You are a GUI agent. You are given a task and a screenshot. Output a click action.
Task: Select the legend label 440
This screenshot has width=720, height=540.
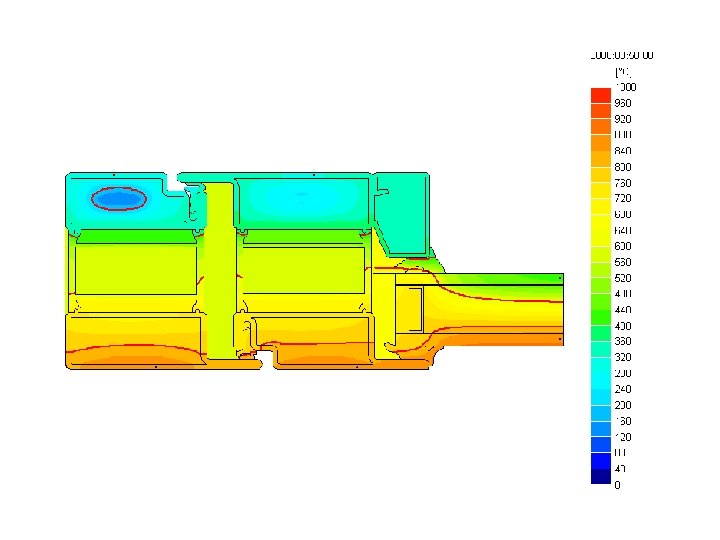tap(623, 310)
